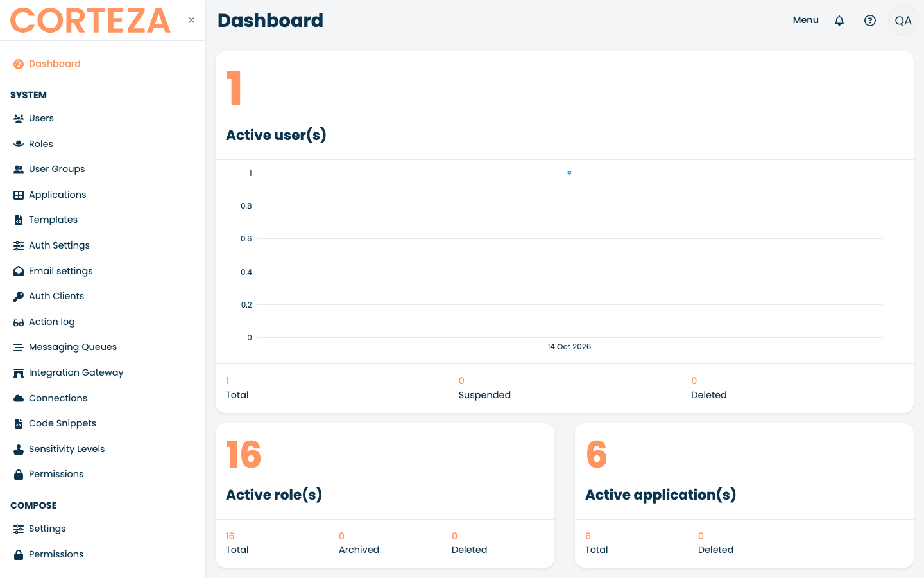Click the large 16 active roles number
The height and width of the screenshot is (578, 924).
pyautogui.click(x=244, y=455)
